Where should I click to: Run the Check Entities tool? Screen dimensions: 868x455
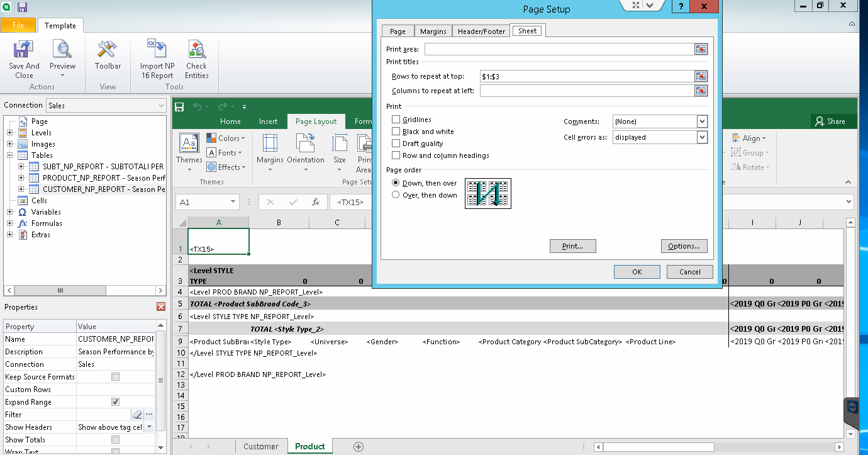(196, 57)
